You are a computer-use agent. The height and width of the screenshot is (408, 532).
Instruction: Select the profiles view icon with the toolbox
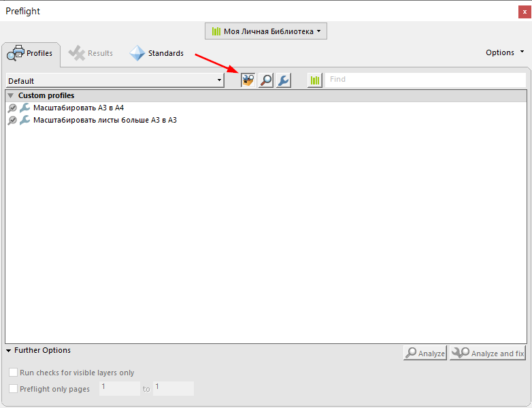pyautogui.click(x=248, y=80)
